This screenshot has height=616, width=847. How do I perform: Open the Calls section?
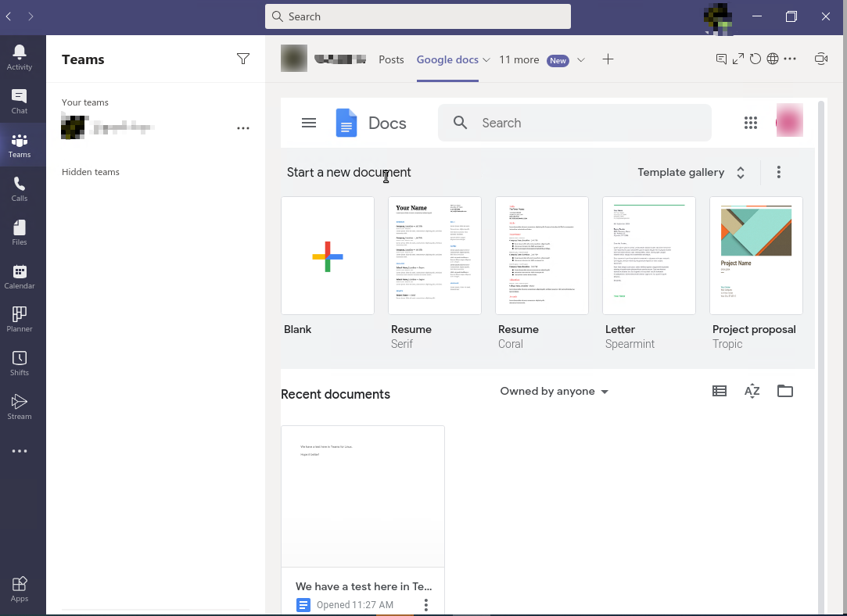click(20, 189)
